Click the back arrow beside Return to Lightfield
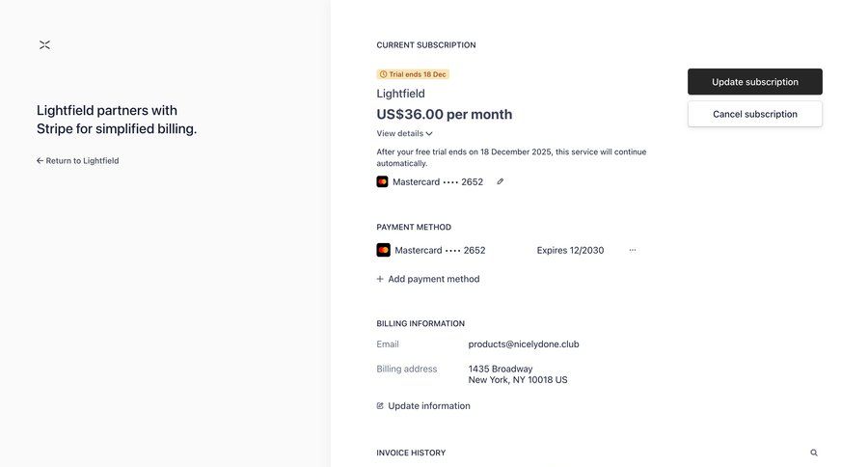The height and width of the screenshot is (467, 868). click(x=40, y=161)
